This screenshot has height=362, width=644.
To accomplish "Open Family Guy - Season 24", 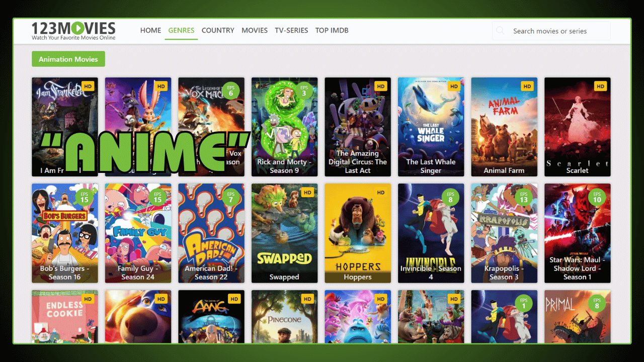I will click(x=138, y=273).
